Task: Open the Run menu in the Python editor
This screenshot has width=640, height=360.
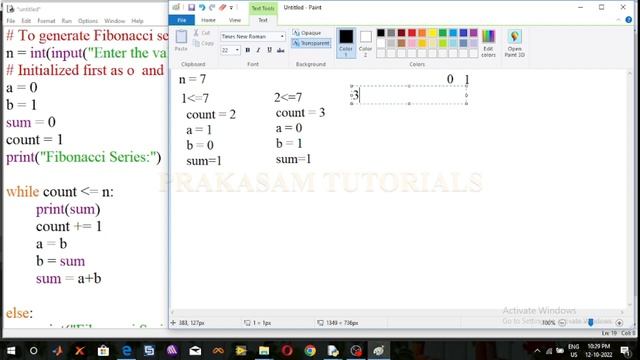Action: coord(67,21)
